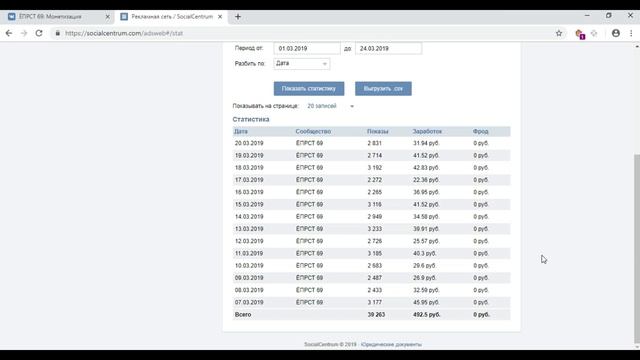The height and width of the screenshot is (360, 640).
Task: Switch to the ЁПРСТ 69 Монетизация tab
Action: (x=56, y=17)
